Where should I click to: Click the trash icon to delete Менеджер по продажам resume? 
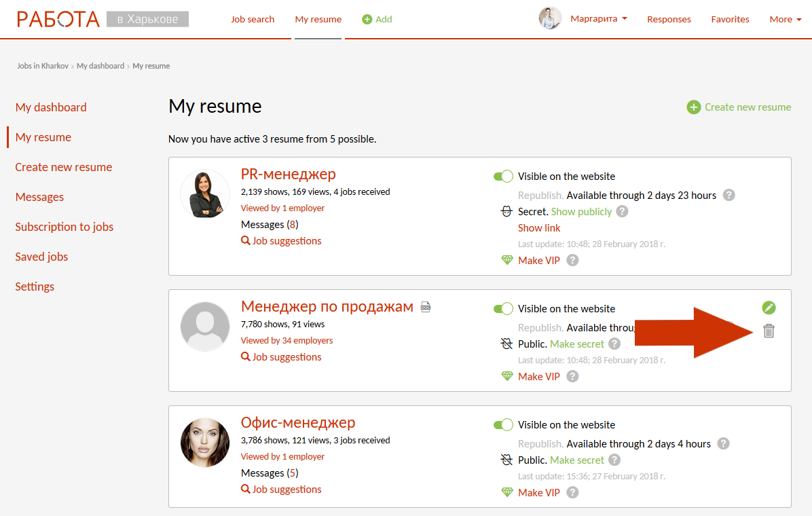point(769,331)
